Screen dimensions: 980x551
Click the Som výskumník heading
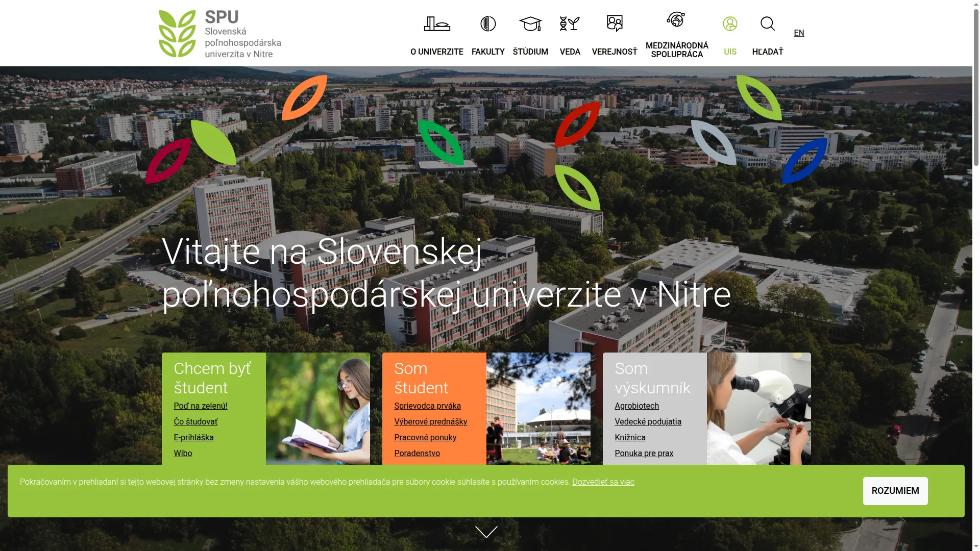pos(652,378)
